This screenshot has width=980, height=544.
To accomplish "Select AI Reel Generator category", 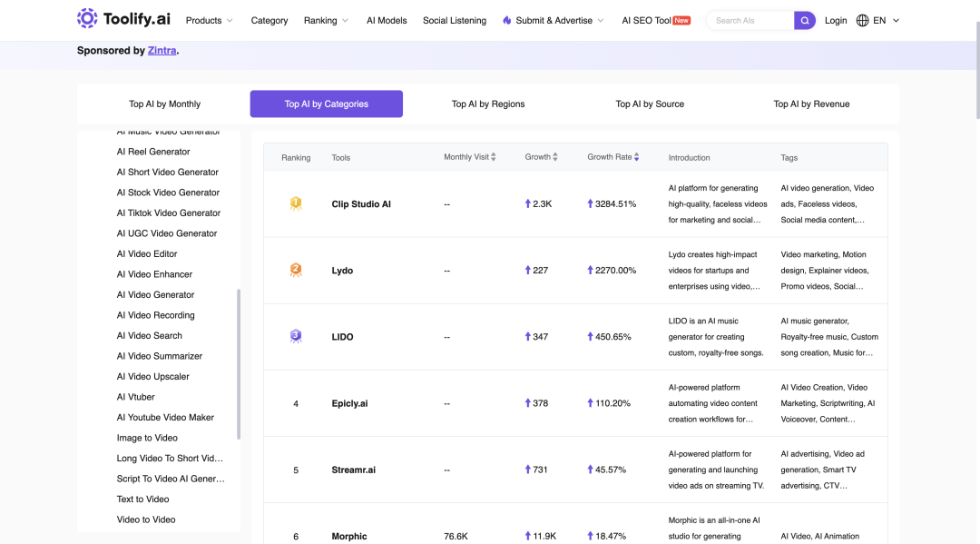I will point(153,152).
